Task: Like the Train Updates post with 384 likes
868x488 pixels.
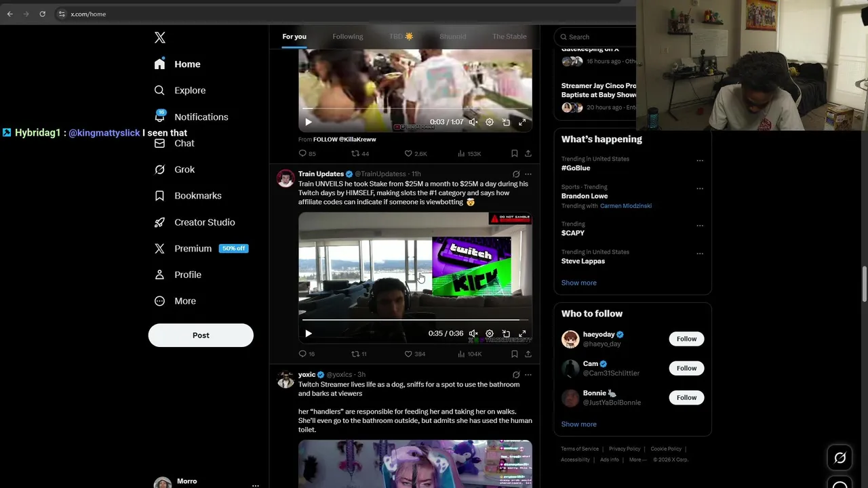Action: [x=415, y=354]
